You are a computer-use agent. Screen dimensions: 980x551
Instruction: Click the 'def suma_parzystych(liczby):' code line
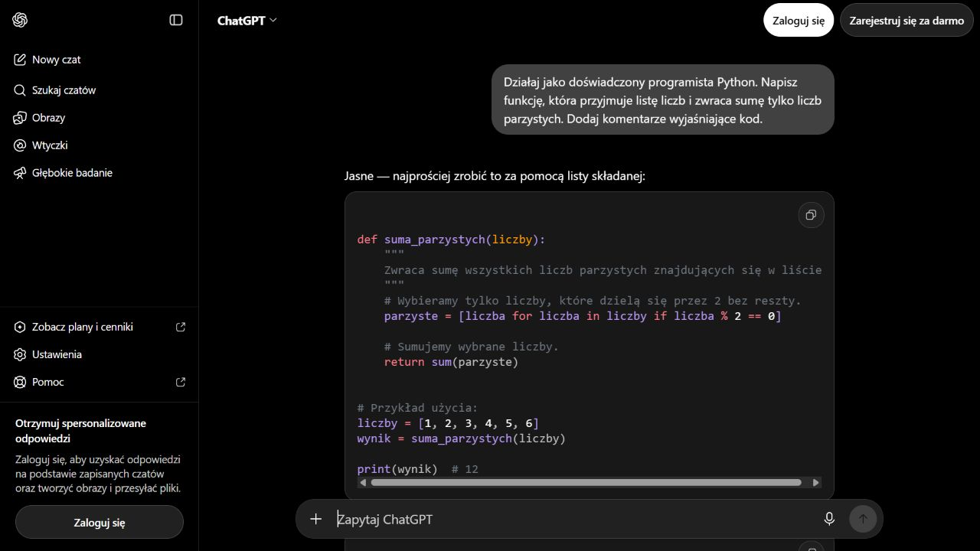click(451, 240)
